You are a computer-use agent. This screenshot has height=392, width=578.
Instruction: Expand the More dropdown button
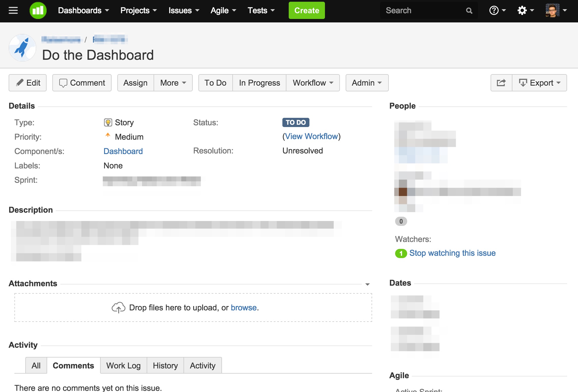point(173,83)
